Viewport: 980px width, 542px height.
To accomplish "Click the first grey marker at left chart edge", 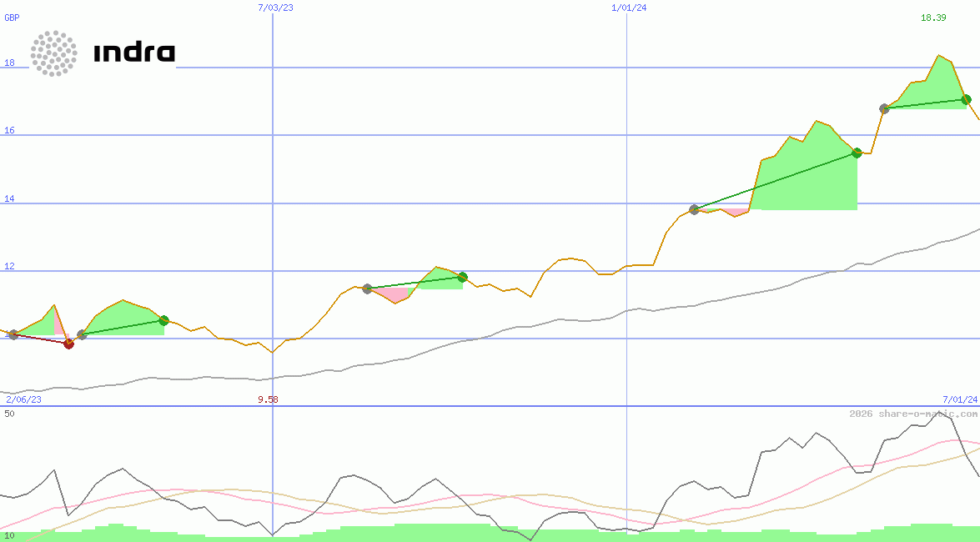I will tap(13, 334).
